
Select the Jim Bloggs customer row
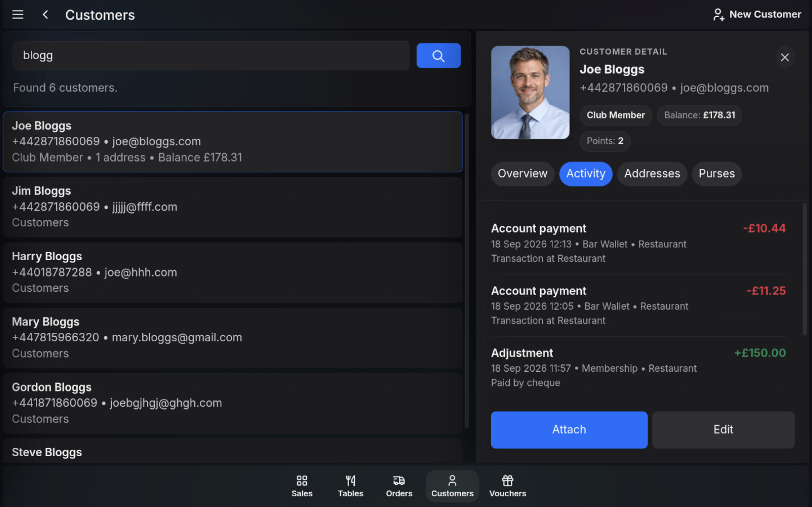(232, 207)
